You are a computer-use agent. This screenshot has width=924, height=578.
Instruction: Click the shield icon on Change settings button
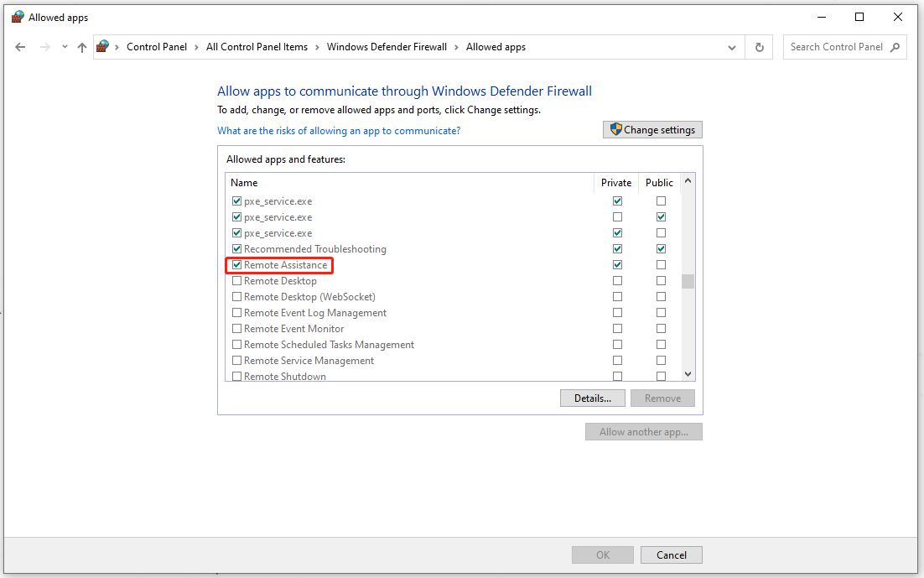(615, 129)
